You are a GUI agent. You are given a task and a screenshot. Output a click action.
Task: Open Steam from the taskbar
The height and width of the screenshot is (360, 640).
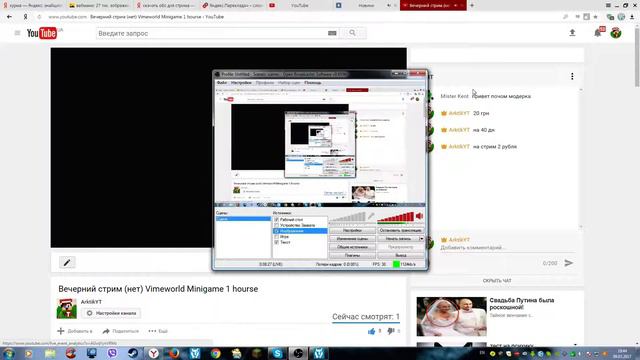(133, 353)
